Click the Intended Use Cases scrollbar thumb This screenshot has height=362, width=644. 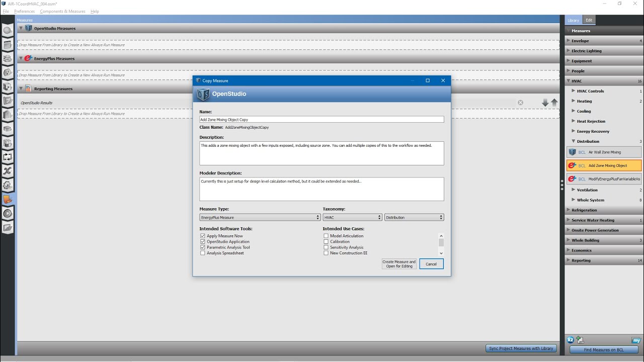[441, 243]
